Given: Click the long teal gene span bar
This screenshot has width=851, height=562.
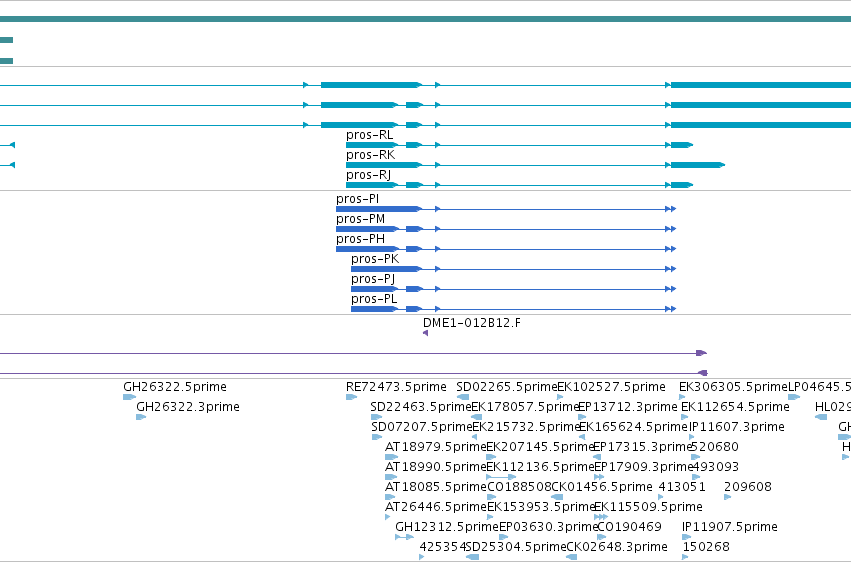Looking at the screenshot, I should point(426,20).
